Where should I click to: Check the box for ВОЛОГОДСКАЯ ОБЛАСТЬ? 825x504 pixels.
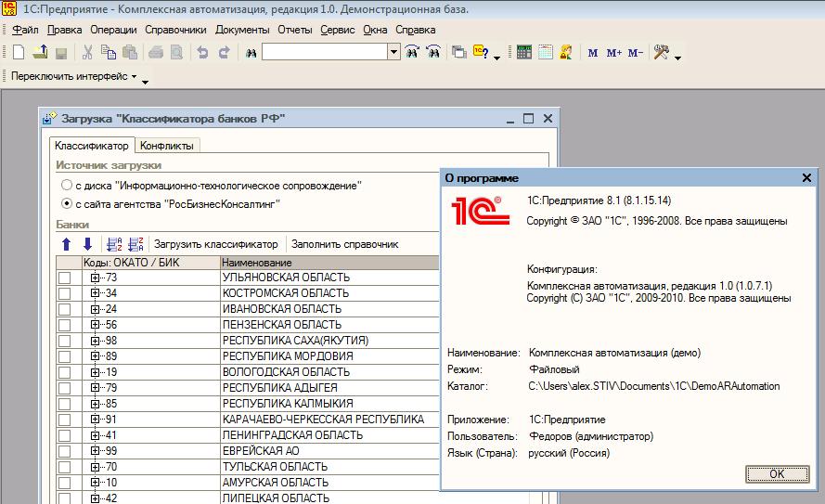point(64,372)
